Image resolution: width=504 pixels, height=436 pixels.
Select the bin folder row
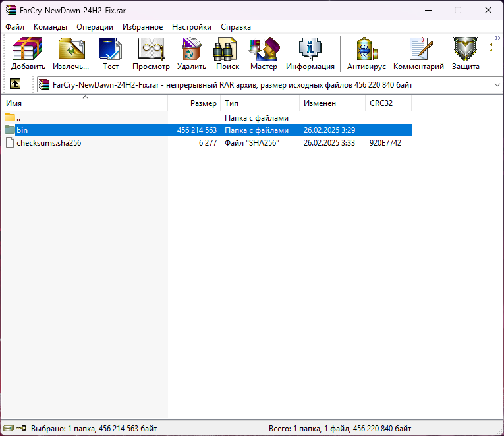[x=208, y=130]
